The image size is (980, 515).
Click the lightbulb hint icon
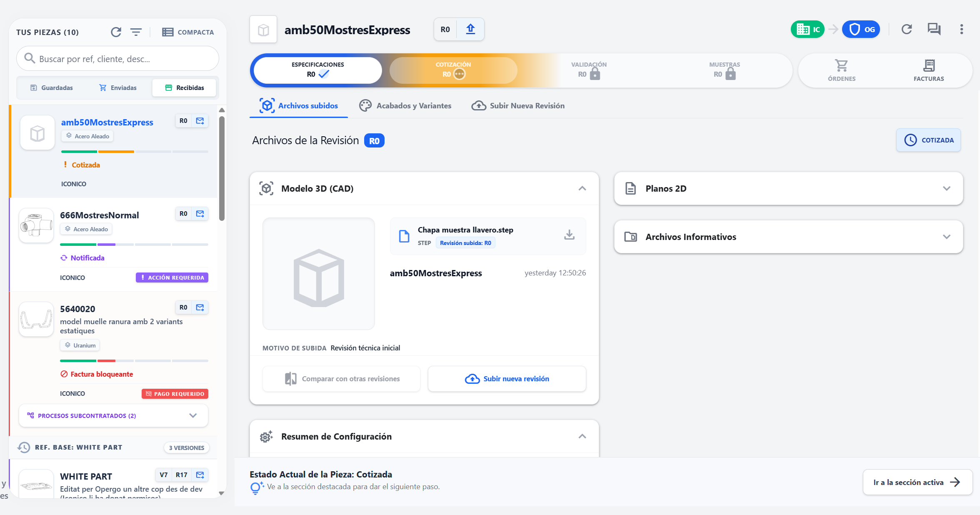point(257,487)
